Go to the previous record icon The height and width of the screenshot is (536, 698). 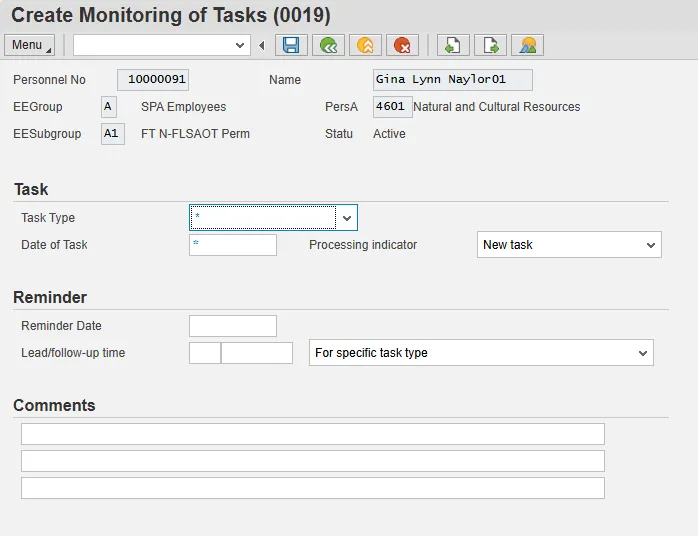point(453,45)
